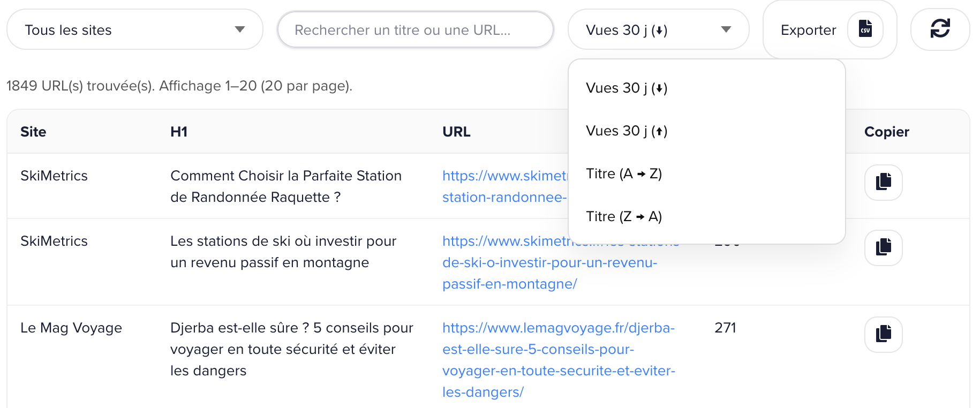This screenshot has height=408, width=980.
Task: Click the CSV file export icon
Action: tap(865, 29)
